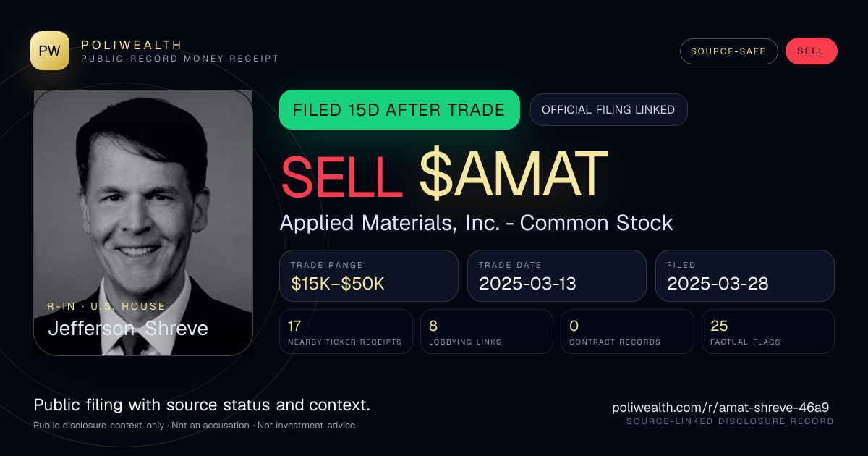868x456 pixels.
Task: Click the PW logo icon
Action: tap(50, 51)
